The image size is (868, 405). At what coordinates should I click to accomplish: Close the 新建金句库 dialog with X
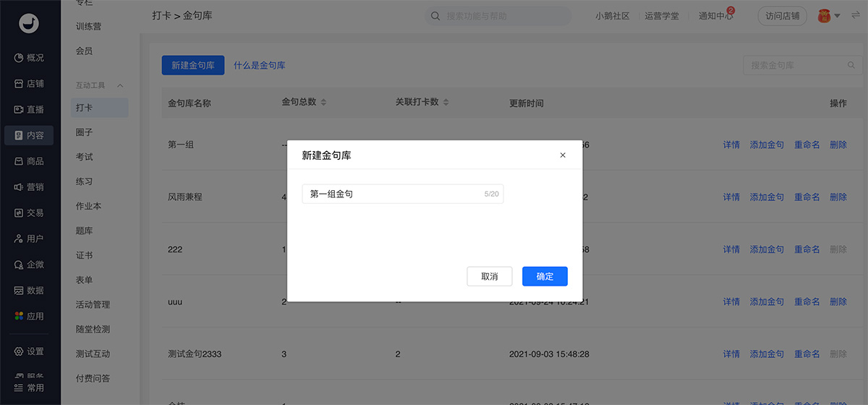pyautogui.click(x=563, y=155)
